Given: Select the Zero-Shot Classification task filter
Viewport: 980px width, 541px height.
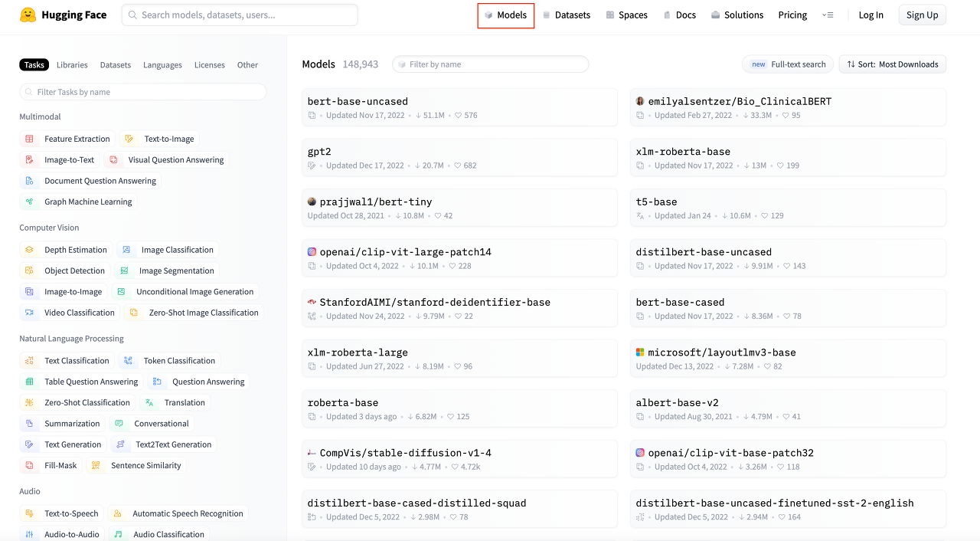Looking at the screenshot, I should pos(77,402).
